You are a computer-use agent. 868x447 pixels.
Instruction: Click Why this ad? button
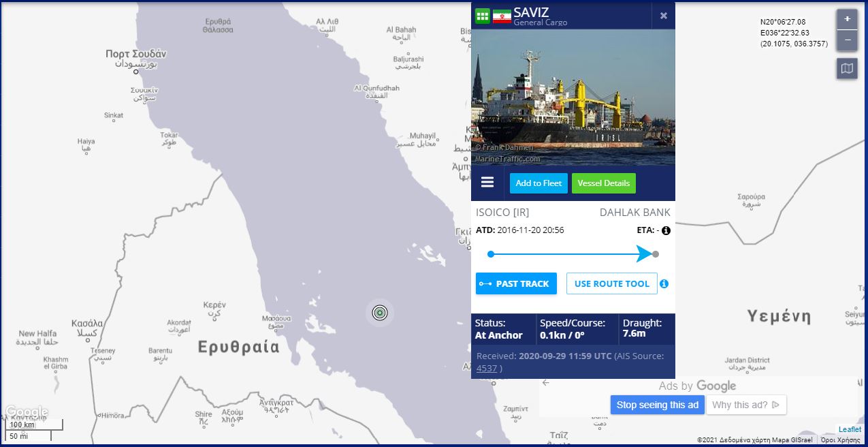pos(745,405)
